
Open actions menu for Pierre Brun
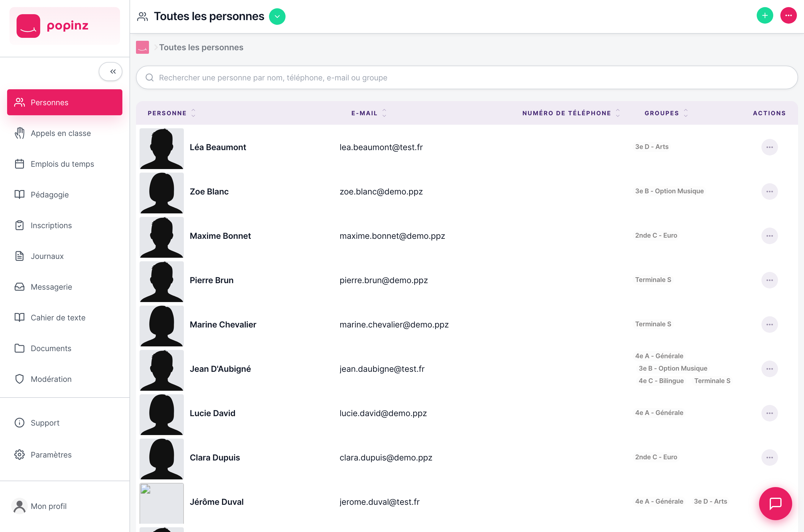pos(769,280)
